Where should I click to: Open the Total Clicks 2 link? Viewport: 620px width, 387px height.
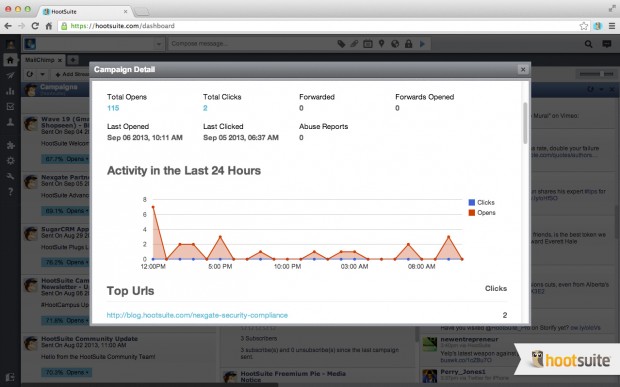coord(205,108)
